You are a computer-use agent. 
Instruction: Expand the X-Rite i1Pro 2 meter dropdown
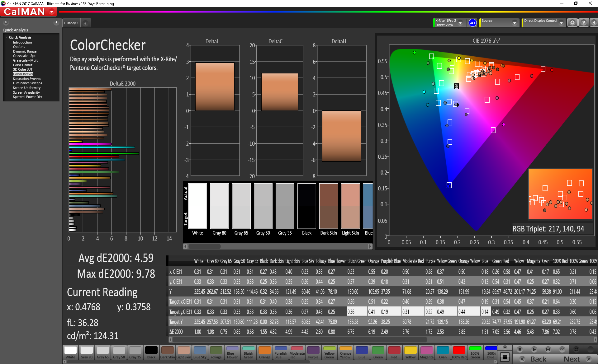point(460,23)
